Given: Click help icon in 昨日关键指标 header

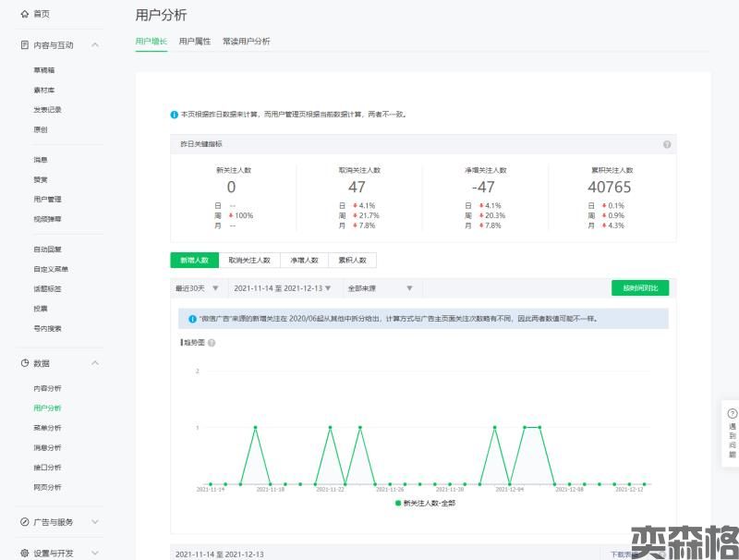Looking at the screenshot, I should pos(667,144).
